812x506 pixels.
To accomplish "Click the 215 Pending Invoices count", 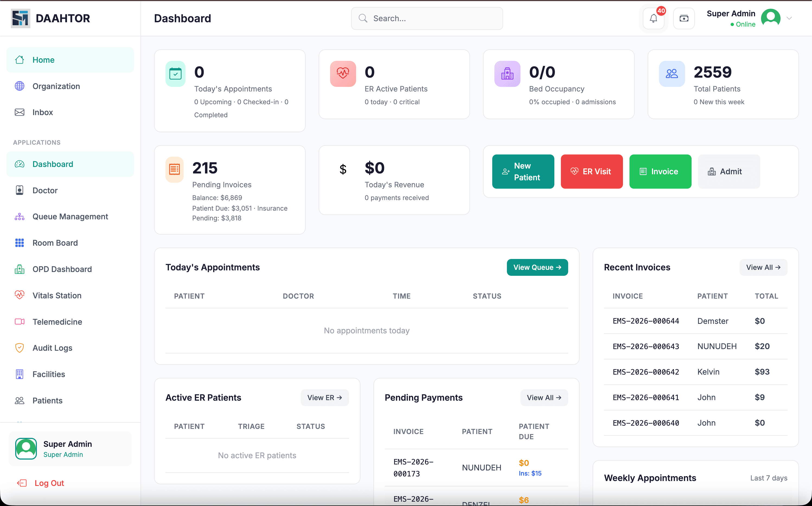I will point(204,168).
